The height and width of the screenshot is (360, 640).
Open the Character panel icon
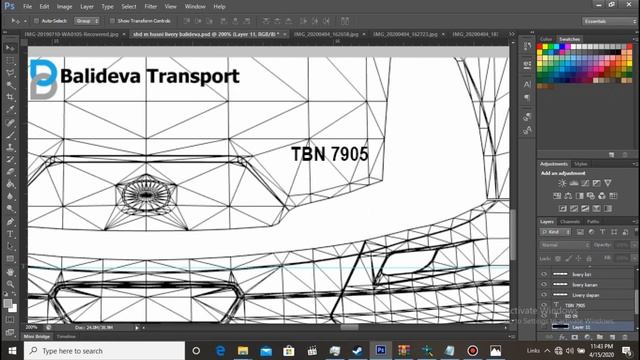(x=527, y=84)
